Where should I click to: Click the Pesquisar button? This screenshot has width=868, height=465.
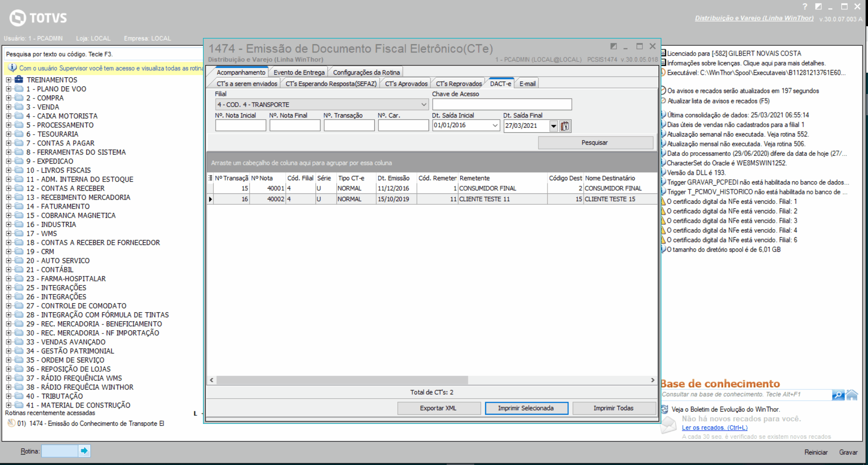click(x=595, y=142)
